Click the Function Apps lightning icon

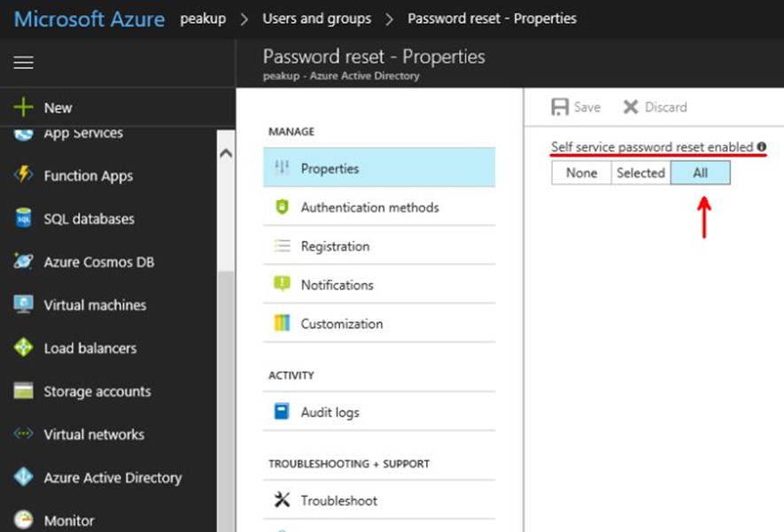pyautogui.click(x=24, y=175)
